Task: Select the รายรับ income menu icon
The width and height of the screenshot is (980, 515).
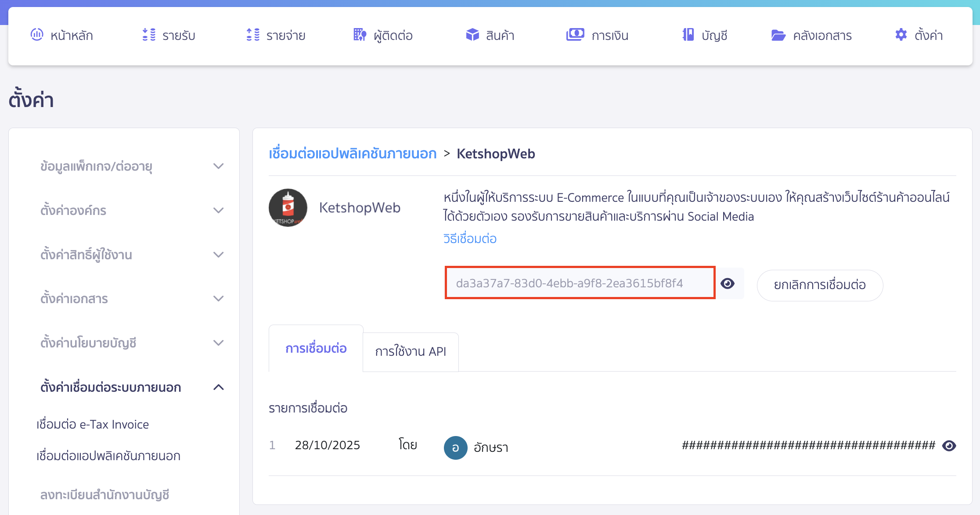Action: click(149, 35)
